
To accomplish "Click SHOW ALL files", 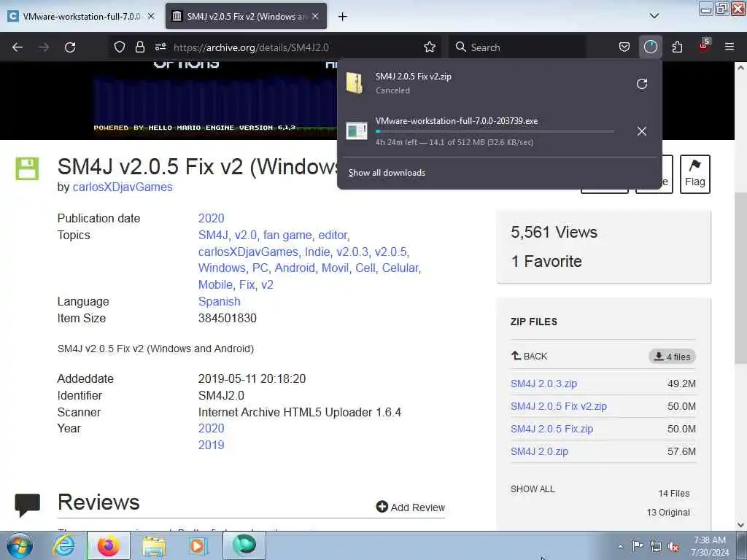I will pos(533,489).
